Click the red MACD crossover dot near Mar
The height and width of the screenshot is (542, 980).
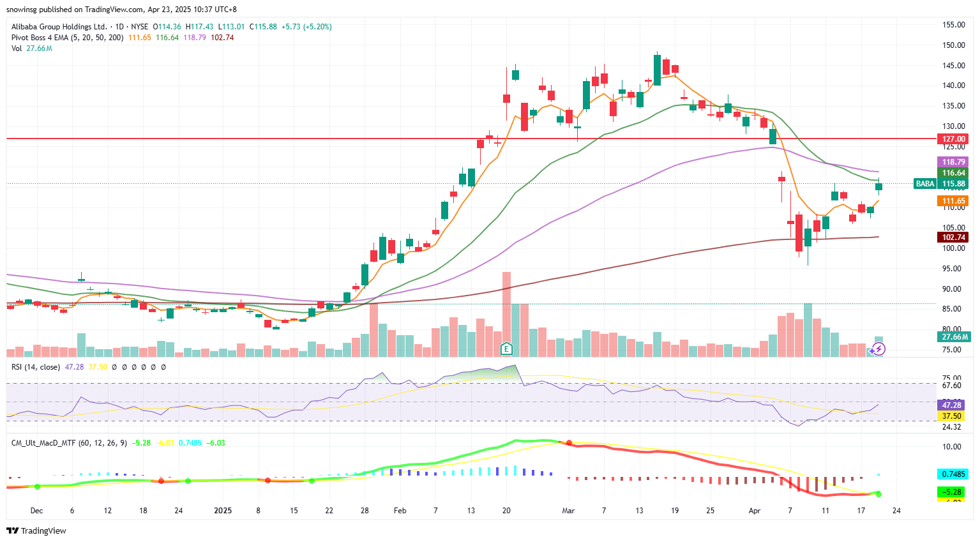click(569, 442)
